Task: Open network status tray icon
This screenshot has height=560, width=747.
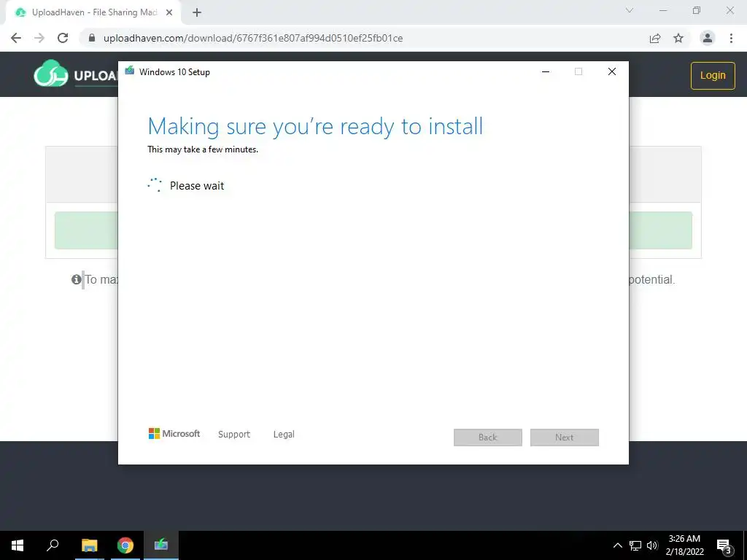Action: (635, 545)
